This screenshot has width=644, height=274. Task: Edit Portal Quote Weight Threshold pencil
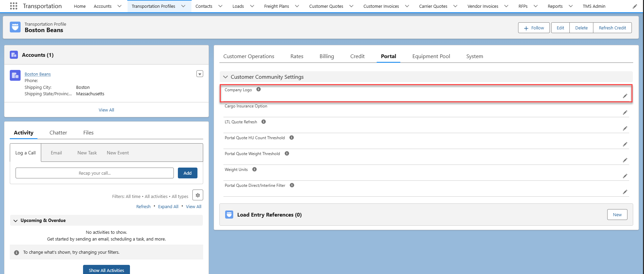coord(625,160)
